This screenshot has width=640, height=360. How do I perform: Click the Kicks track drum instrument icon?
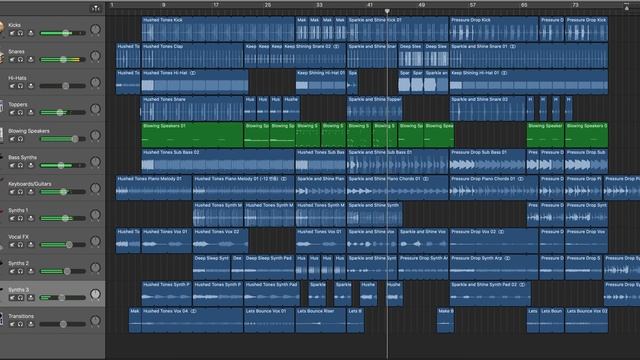click(2, 28)
